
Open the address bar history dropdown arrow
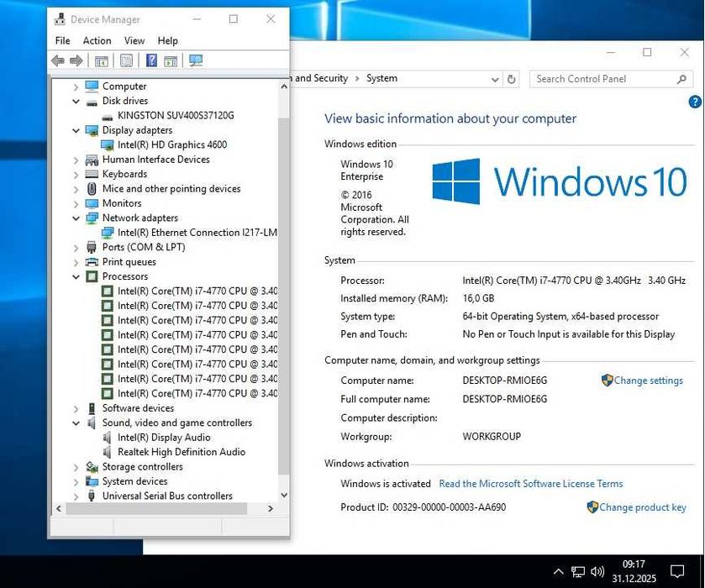495,80
